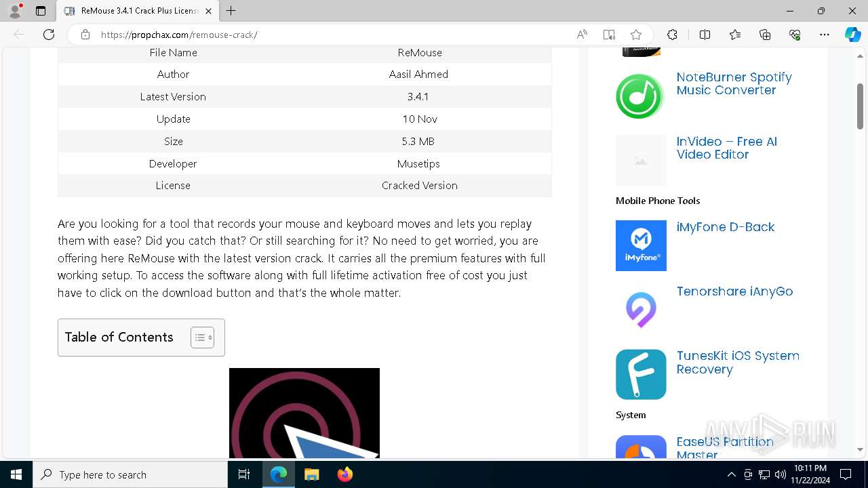Open Browser essentials heart icon

(x=795, y=35)
